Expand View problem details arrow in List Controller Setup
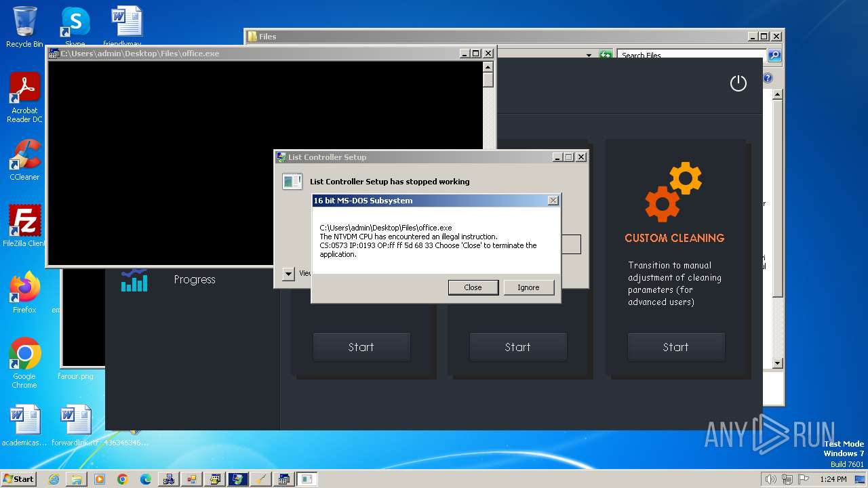This screenshot has height=488, width=868. (x=288, y=273)
